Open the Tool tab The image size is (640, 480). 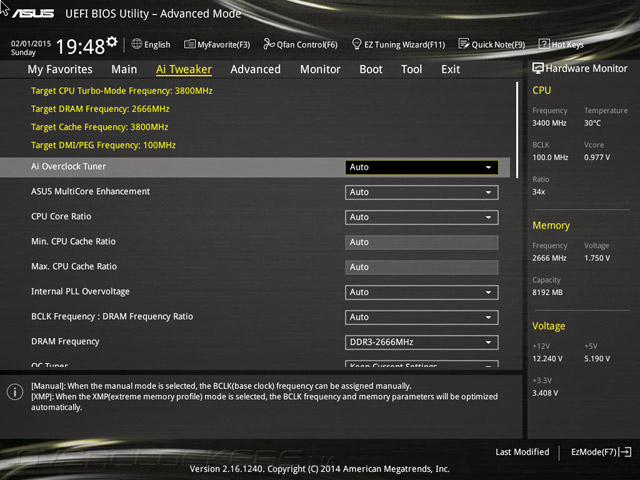pyautogui.click(x=411, y=69)
